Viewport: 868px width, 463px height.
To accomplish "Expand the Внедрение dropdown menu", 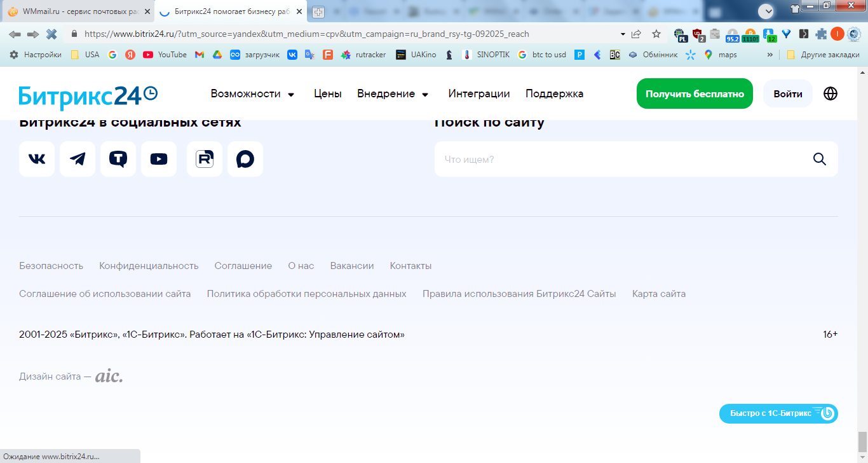I will [393, 94].
